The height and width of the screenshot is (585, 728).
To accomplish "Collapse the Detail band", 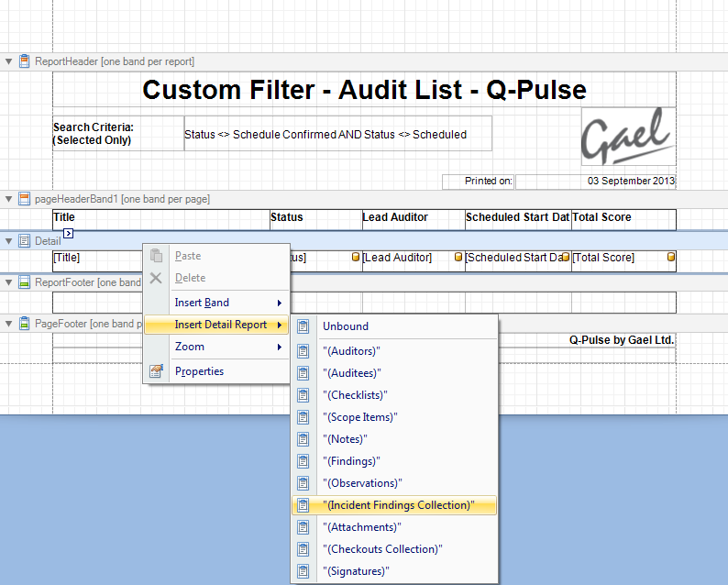I will point(8,241).
